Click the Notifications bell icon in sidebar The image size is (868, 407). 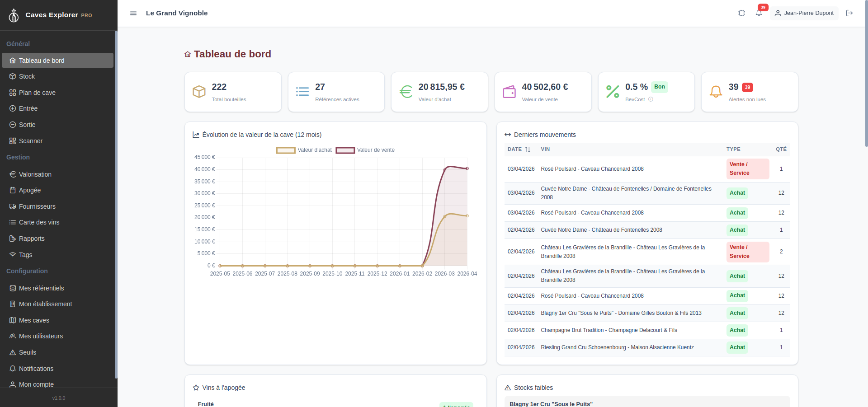[13, 369]
